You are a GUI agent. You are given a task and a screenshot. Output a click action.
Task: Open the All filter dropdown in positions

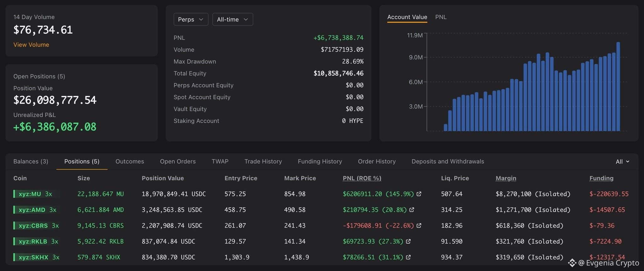tap(622, 162)
